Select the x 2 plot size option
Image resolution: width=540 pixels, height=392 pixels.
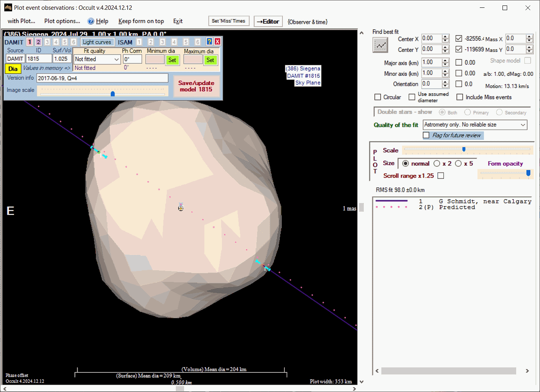(437, 164)
